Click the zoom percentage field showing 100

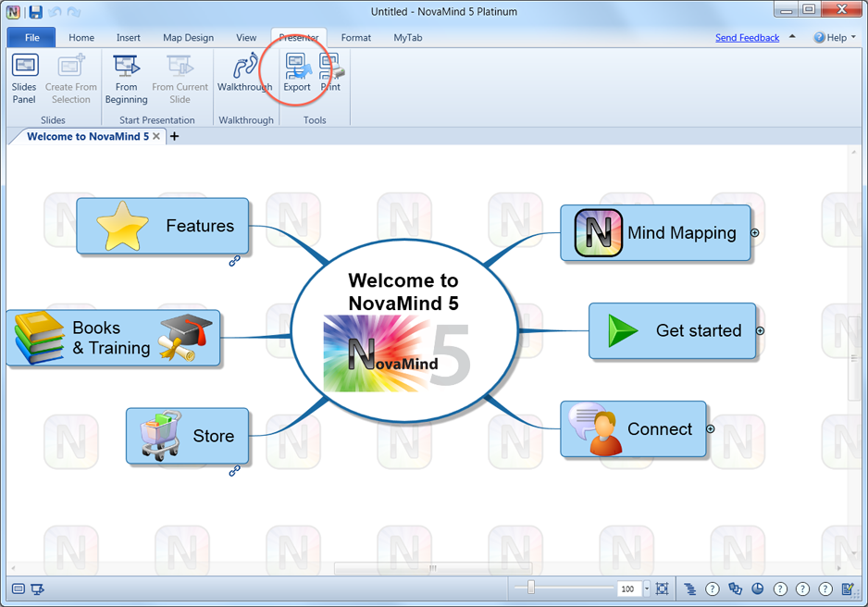[629, 589]
